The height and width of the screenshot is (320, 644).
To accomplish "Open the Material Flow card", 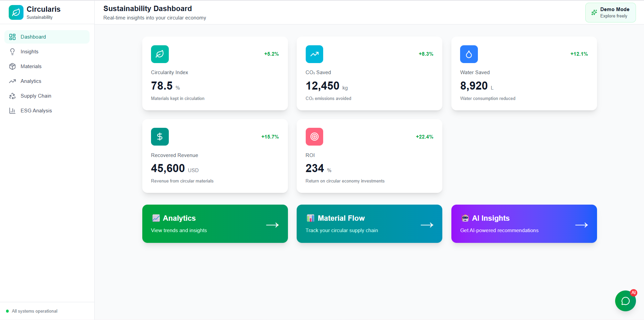I will pyautogui.click(x=369, y=224).
